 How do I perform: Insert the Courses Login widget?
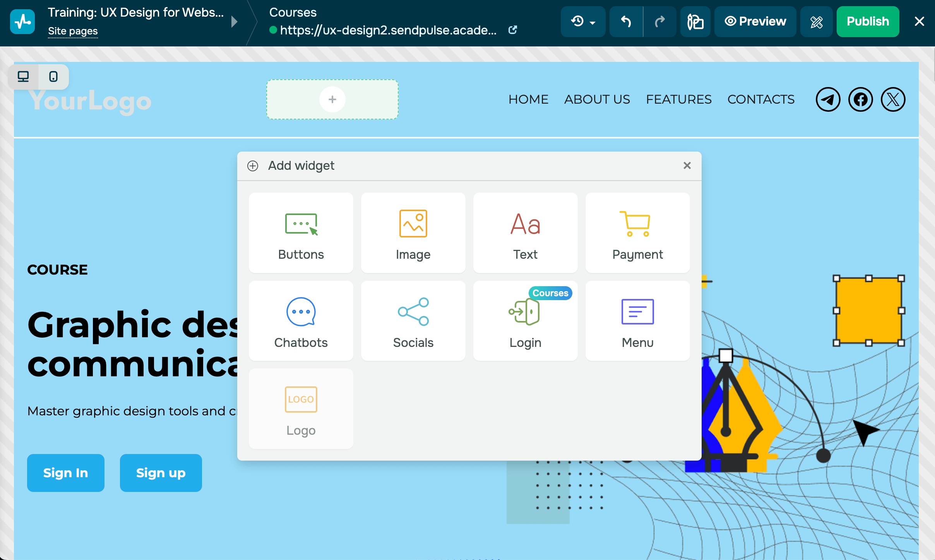pos(525,321)
